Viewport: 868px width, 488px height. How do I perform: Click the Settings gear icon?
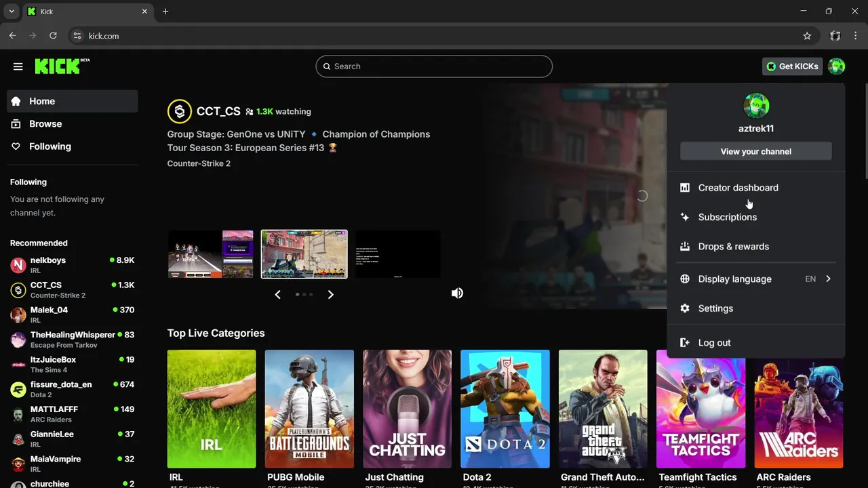pyautogui.click(x=685, y=308)
